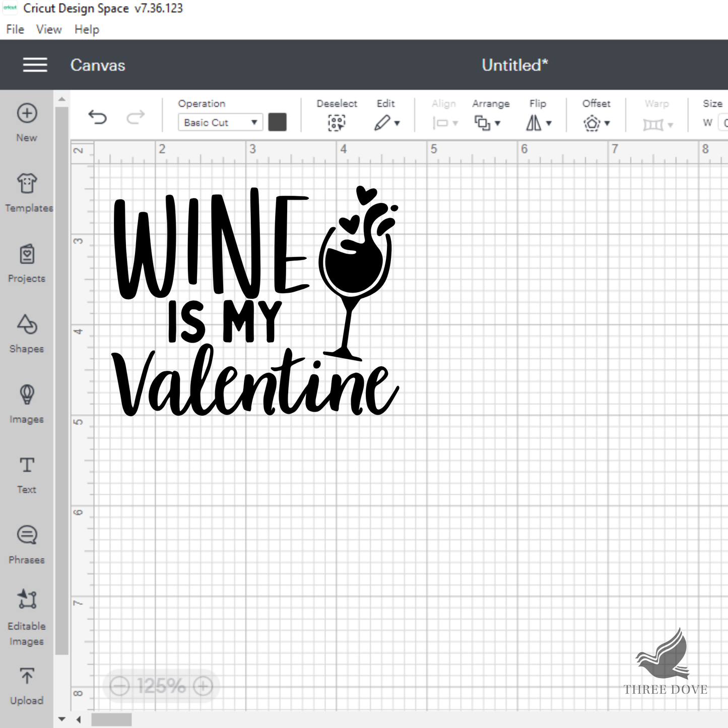Open the Projects panel
The image size is (728, 728).
tap(27, 263)
